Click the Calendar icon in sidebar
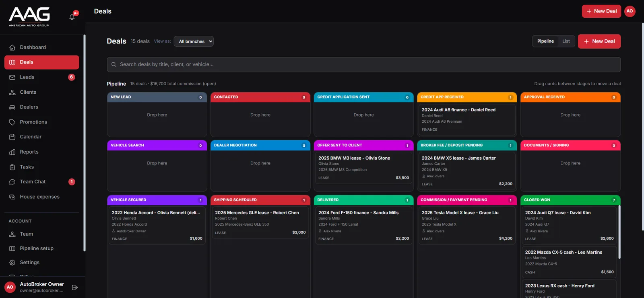 point(12,137)
